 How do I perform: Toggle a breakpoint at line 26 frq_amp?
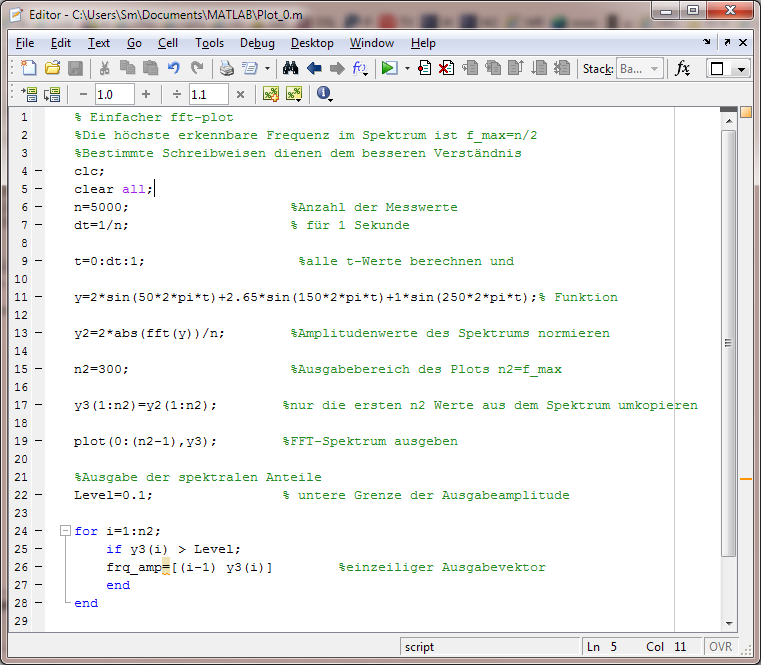coord(38,567)
